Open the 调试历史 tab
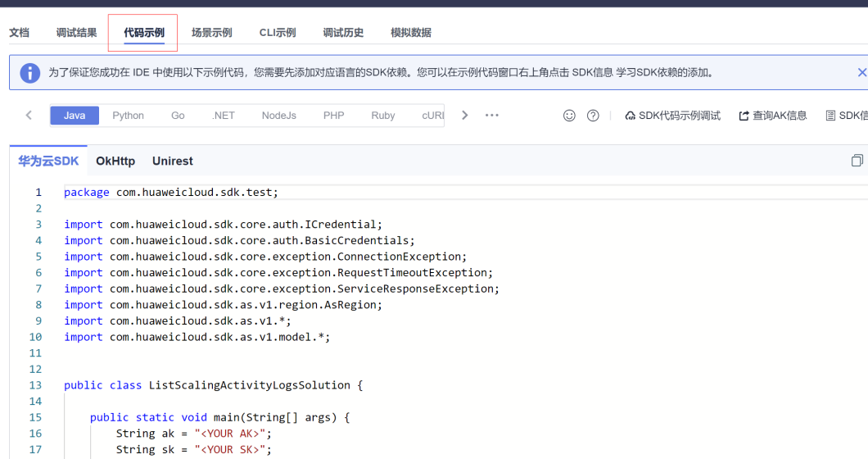 (x=343, y=33)
